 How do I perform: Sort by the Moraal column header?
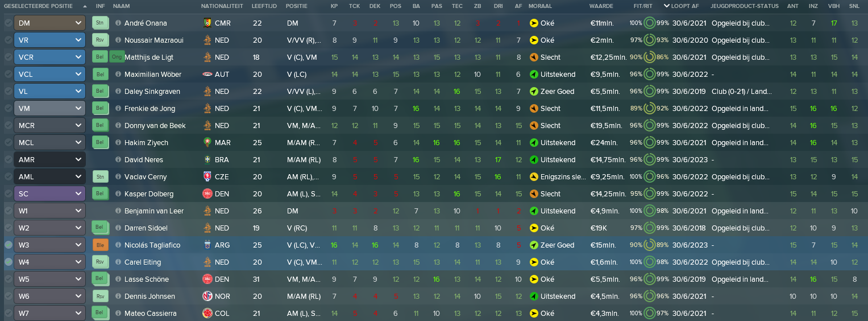540,6
